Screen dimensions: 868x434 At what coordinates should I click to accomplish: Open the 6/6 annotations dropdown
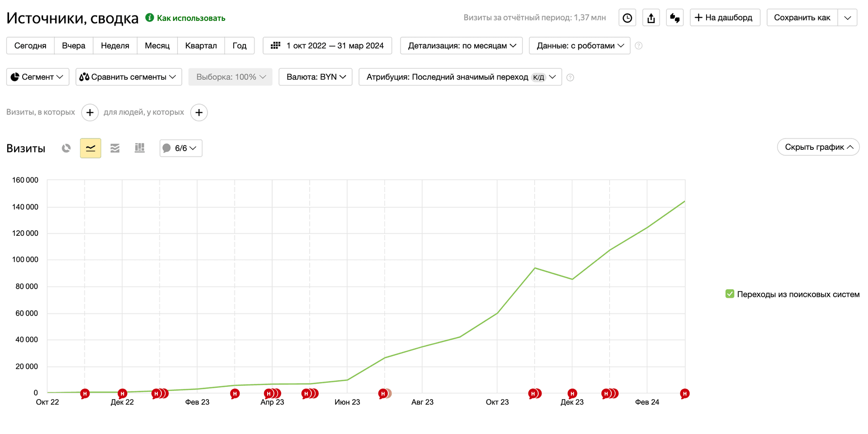181,148
